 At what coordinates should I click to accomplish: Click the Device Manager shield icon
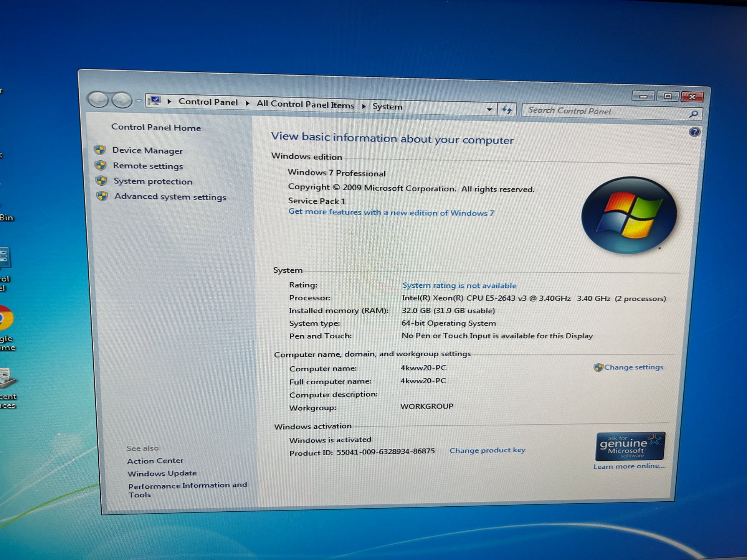(100, 150)
